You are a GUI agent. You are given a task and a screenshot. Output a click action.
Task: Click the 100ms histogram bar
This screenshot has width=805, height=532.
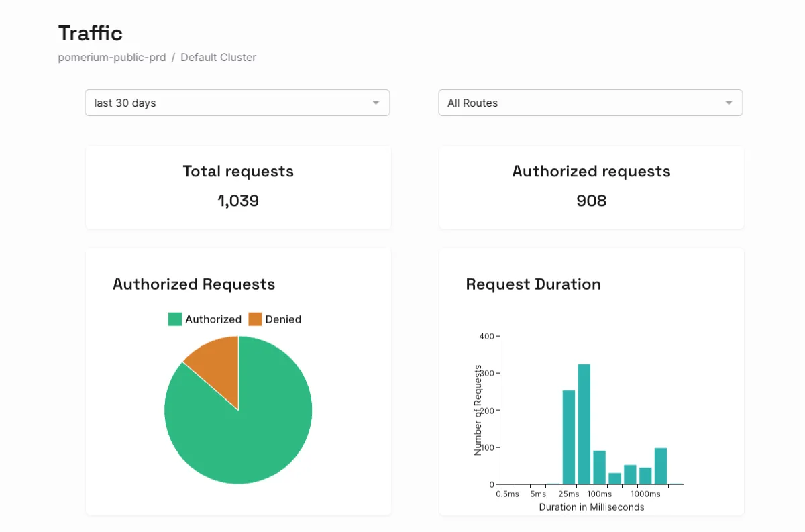tap(599, 468)
